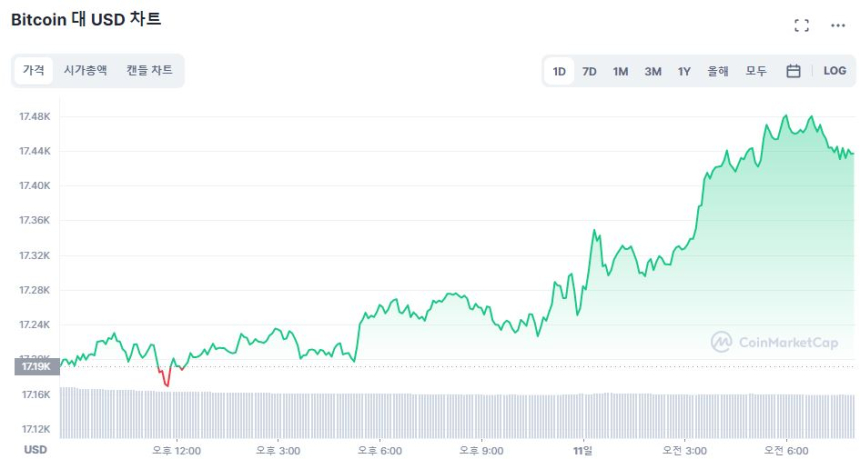Click the fullscreen expand icon
This screenshot has width=860, height=459.
(x=801, y=26)
